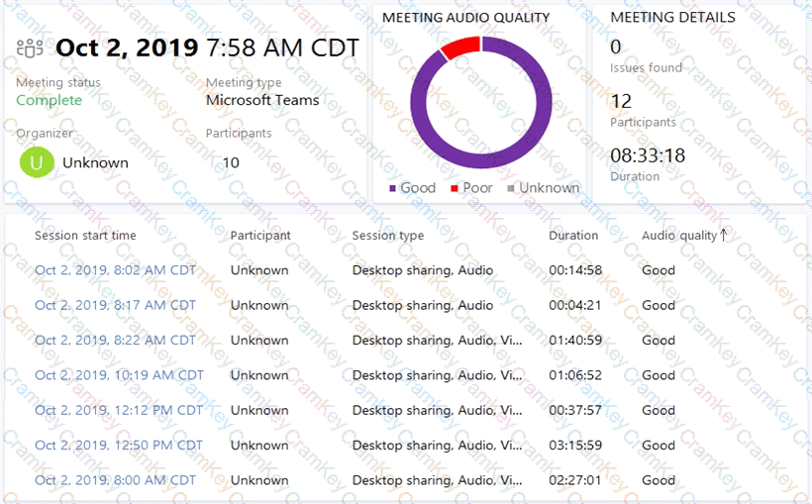Select the 12:12 PM CDT session link

(x=119, y=410)
